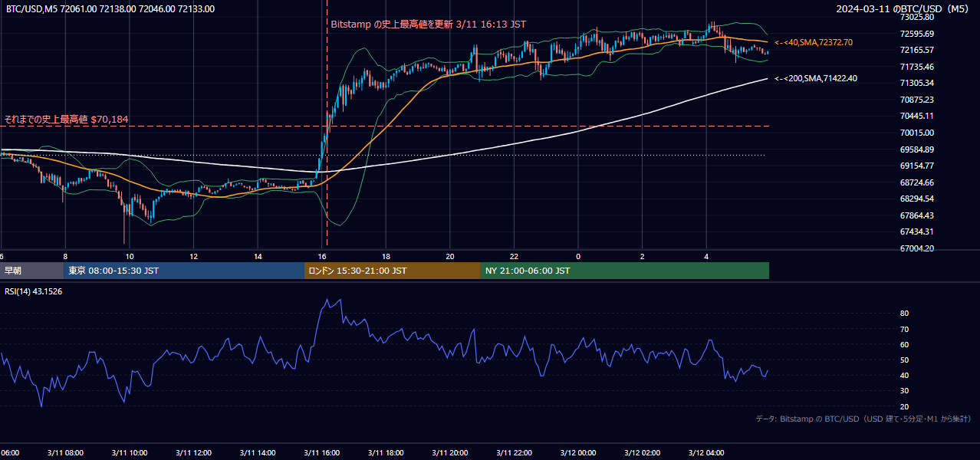Click the data source note mentioning Bitstamp BTC/USD

pos(863,419)
